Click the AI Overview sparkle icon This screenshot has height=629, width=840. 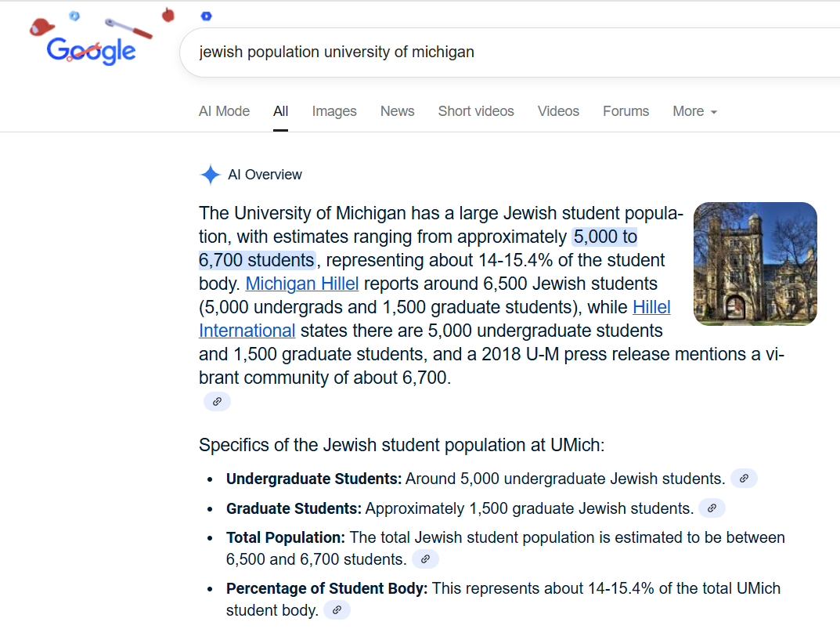(x=210, y=174)
